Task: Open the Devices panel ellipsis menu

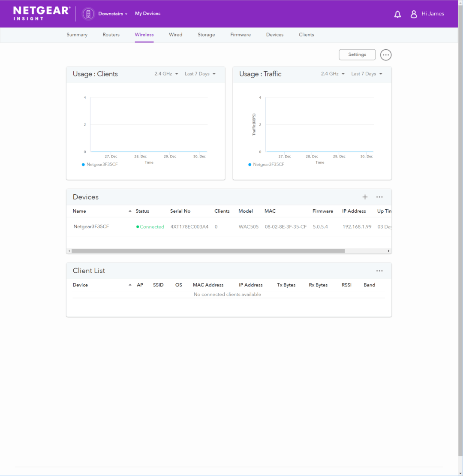Action: pyautogui.click(x=379, y=197)
